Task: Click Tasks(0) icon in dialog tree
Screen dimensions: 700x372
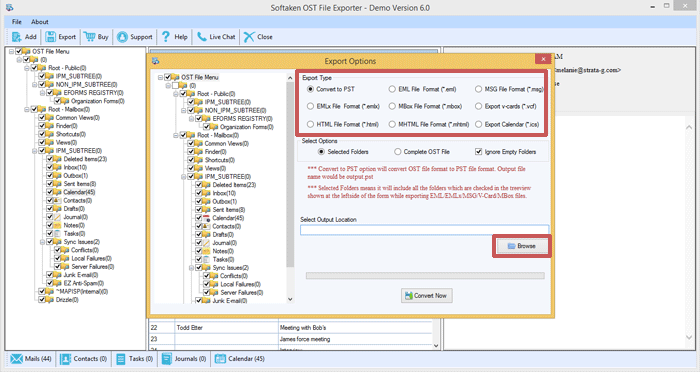Action: [207, 259]
